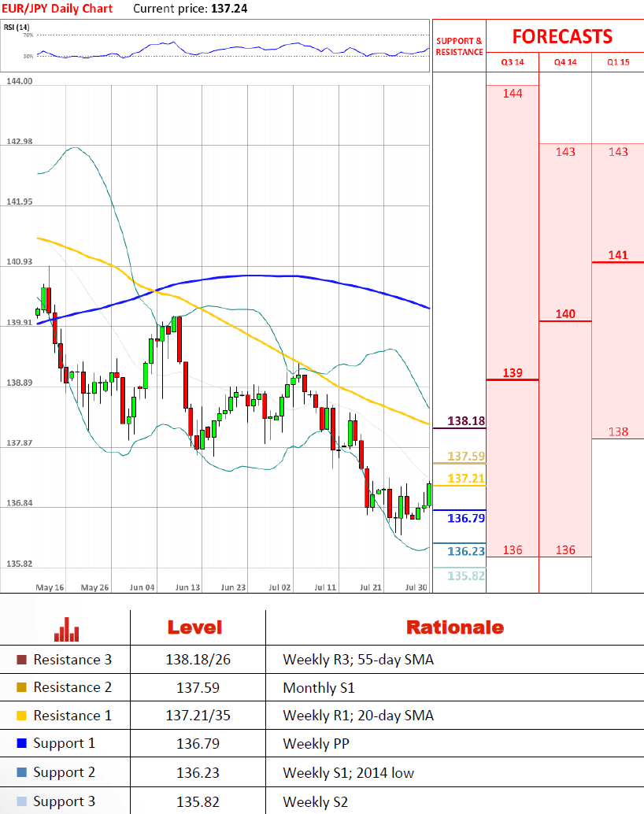The height and width of the screenshot is (814, 644).
Task: Click the Q1 15 median forecast 141
Action: 618,255
